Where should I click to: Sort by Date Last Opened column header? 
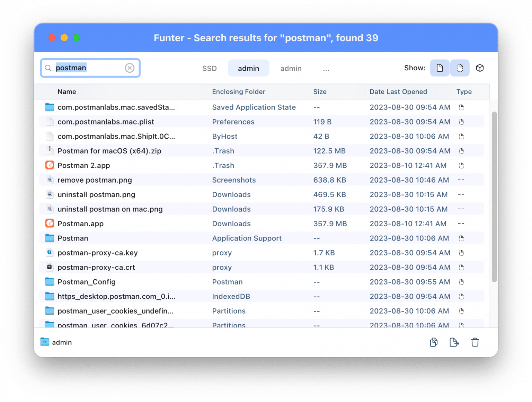[398, 91]
